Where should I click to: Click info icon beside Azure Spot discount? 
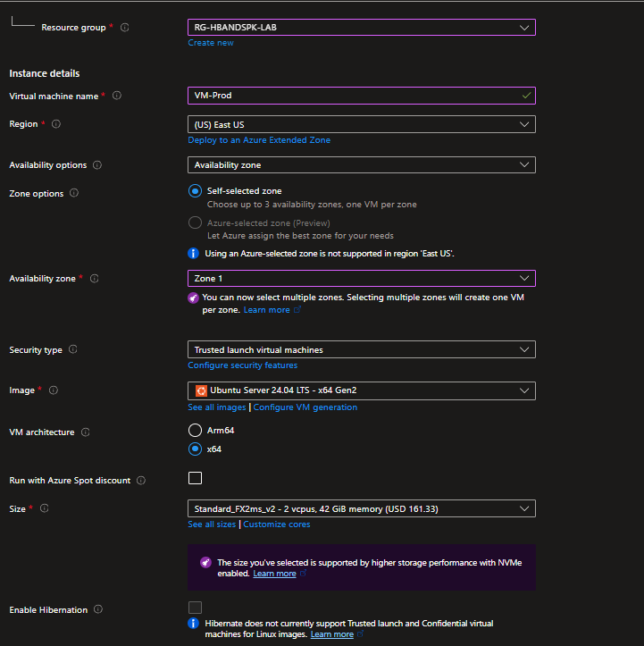[x=141, y=481]
